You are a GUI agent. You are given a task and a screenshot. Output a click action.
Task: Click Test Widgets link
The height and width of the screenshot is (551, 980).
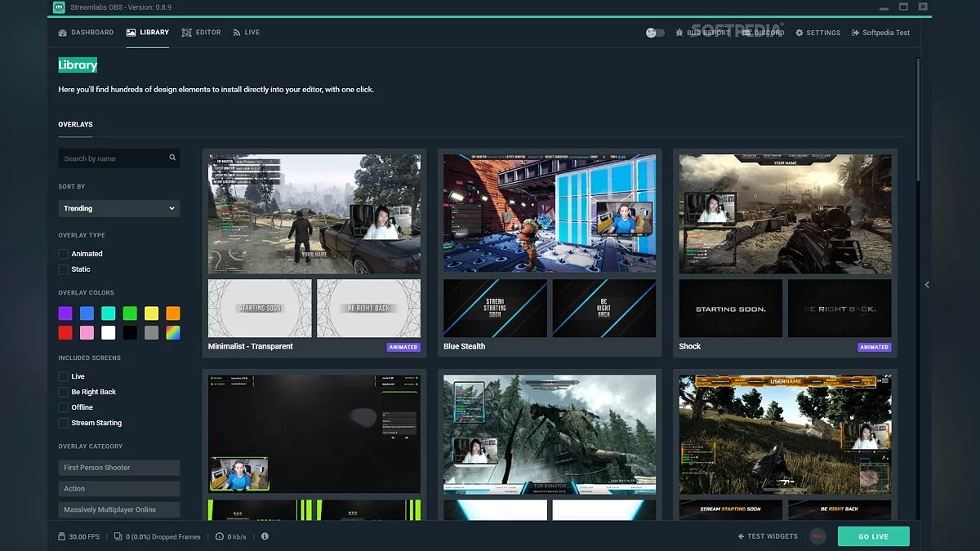point(768,536)
